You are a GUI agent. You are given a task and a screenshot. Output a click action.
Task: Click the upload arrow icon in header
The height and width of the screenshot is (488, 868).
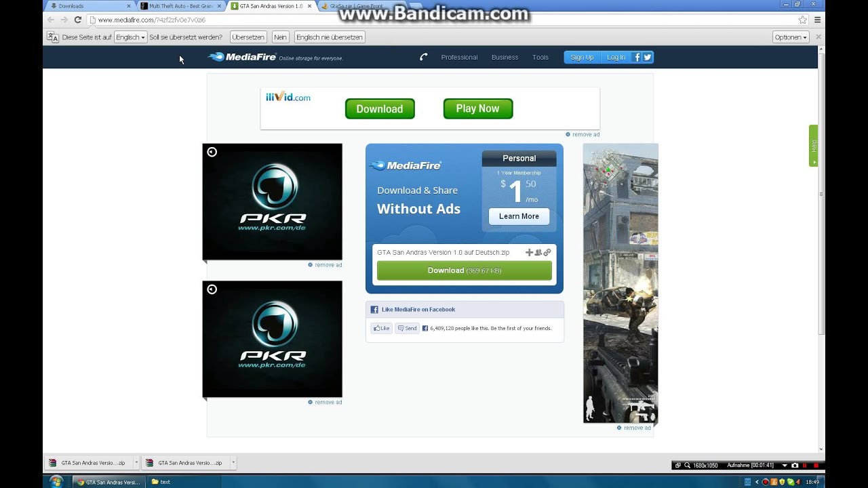click(423, 57)
